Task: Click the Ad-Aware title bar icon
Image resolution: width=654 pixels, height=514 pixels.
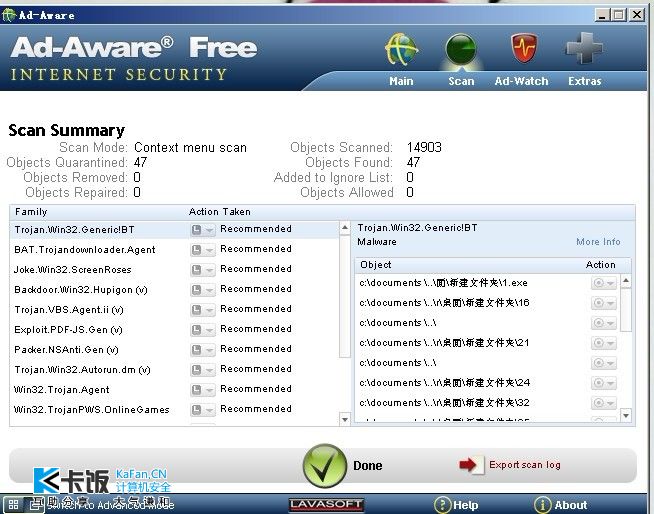Action: point(8,15)
